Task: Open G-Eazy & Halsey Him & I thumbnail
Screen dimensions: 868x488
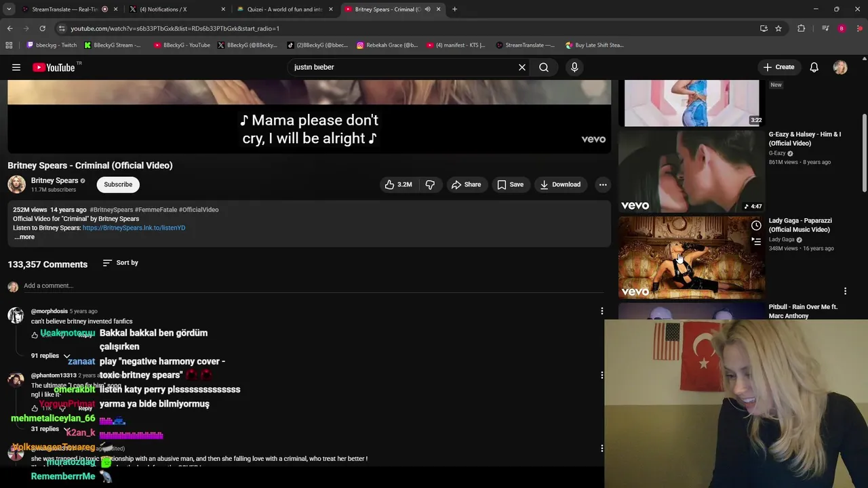Action: [692, 171]
